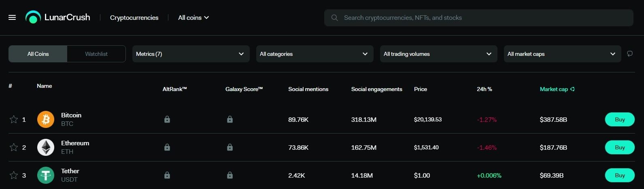
Task: Select the All Coins tab
Action: [38, 54]
